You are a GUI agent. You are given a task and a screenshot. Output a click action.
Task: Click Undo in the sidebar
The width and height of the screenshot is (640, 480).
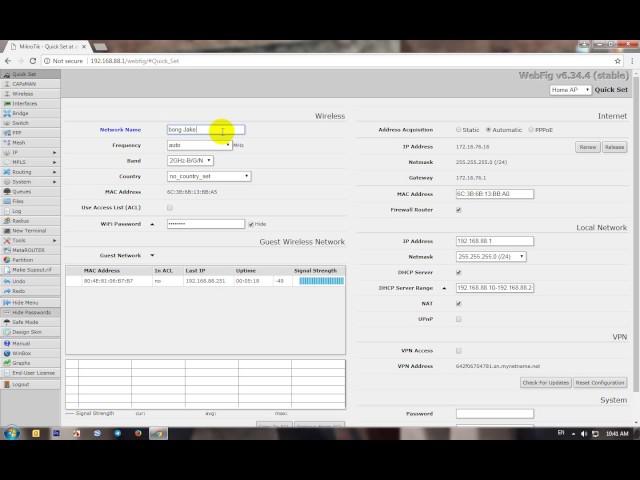click(19, 282)
